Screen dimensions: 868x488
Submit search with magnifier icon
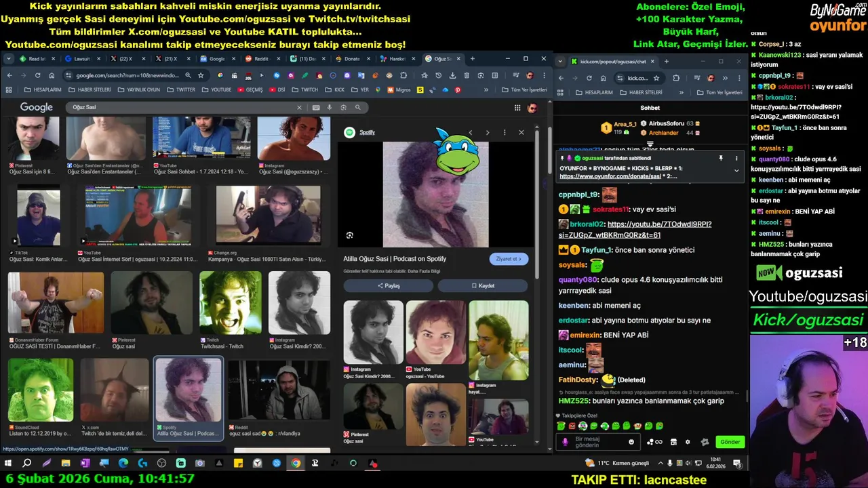pos(357,107)
